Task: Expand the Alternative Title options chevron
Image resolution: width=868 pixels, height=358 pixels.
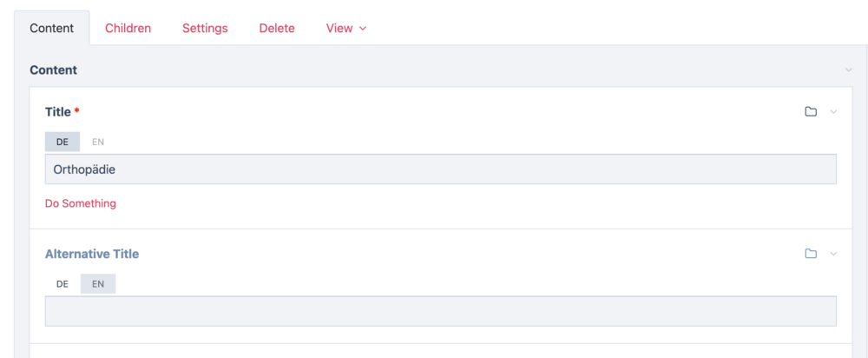Action: pyautogui.click(x=833, y=254)
